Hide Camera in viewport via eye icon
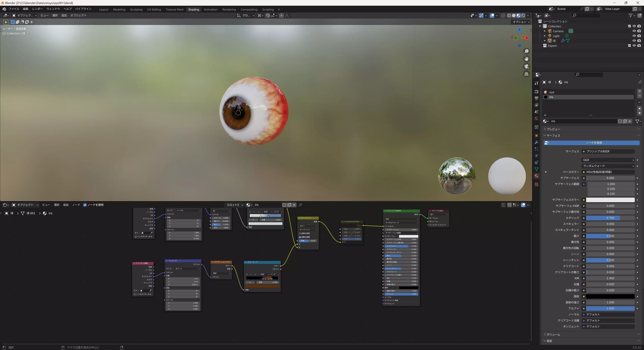 click(x=634, y=31)
